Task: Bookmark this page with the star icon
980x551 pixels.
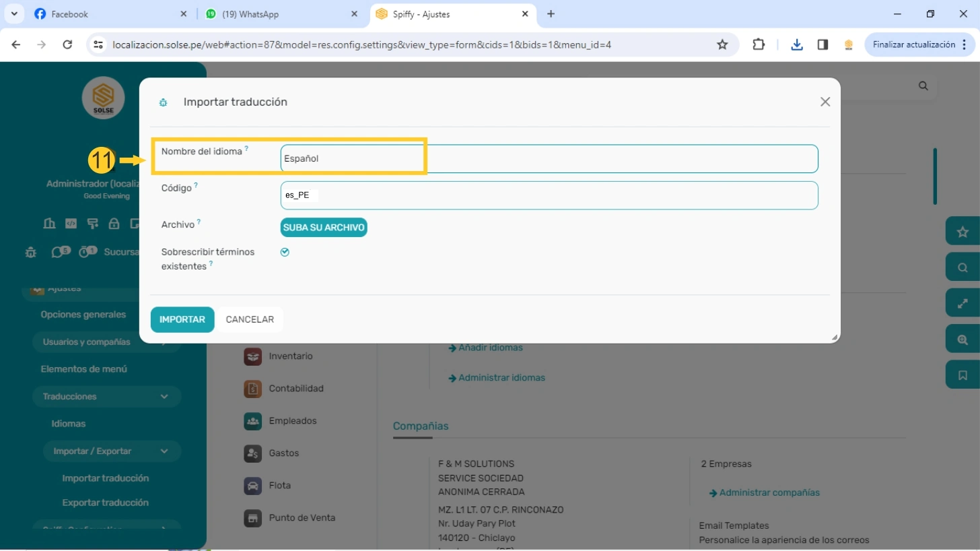Action: (722, 44)
